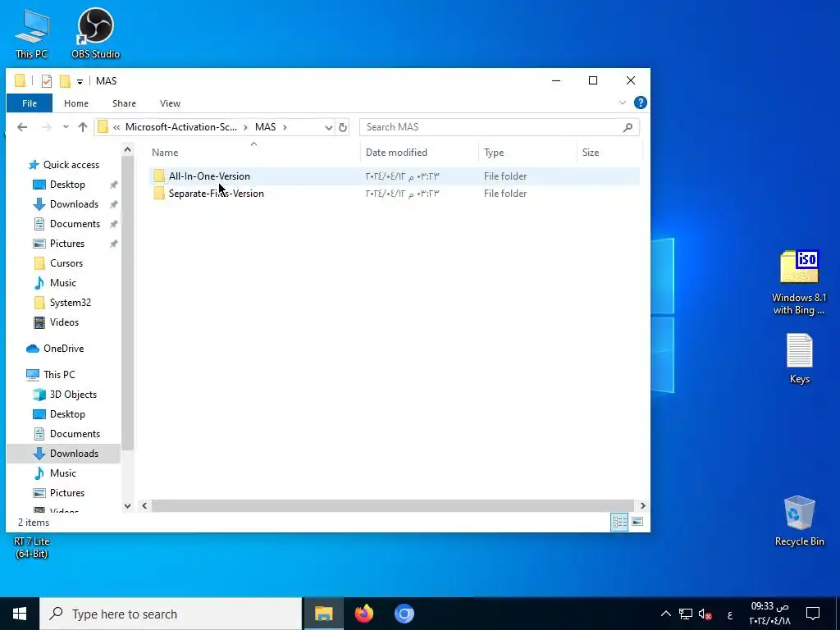This screenshot has width=840, height=630.
Task: Open pinned Desktop under Quick access
Action: (x=67, y=185)
